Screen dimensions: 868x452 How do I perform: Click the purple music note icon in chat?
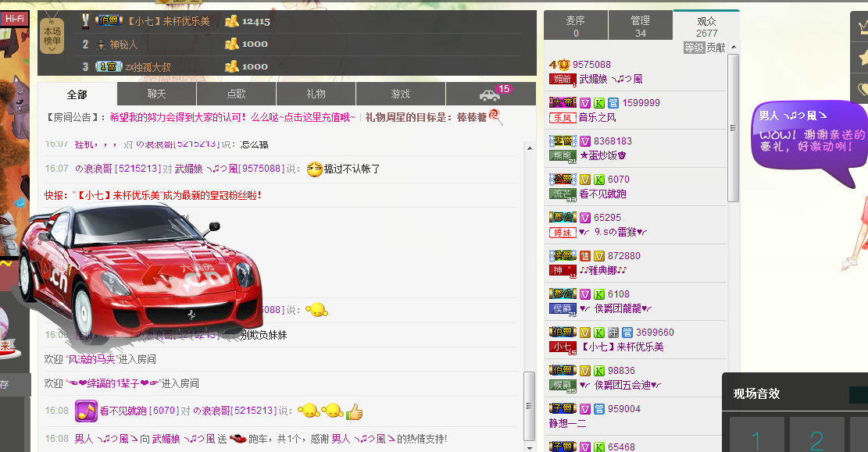point(87,411)
